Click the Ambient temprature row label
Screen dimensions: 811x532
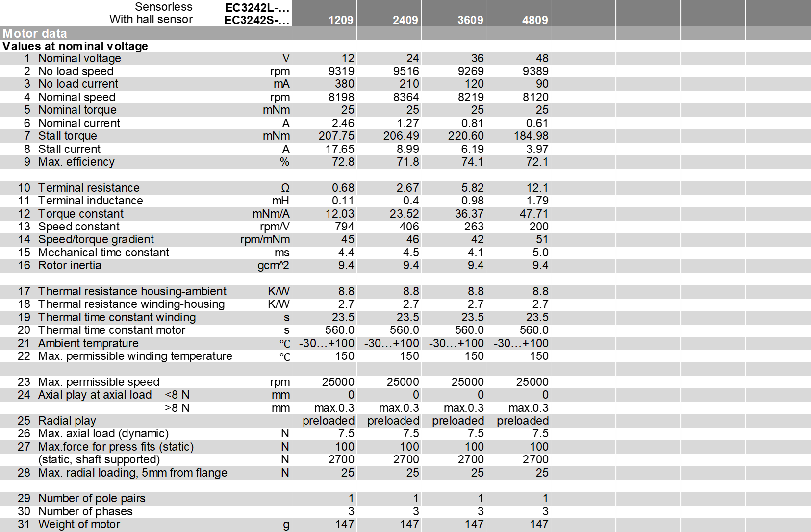88,343
